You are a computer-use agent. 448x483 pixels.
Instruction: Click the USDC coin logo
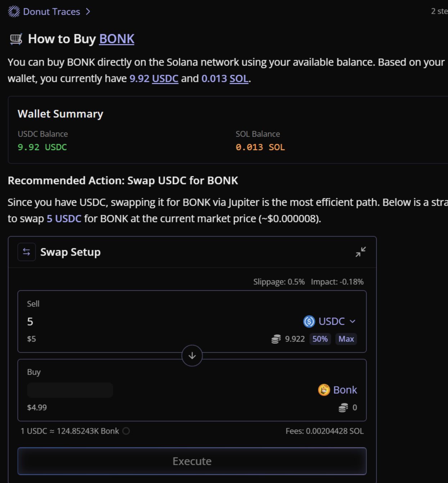[309, 321]
